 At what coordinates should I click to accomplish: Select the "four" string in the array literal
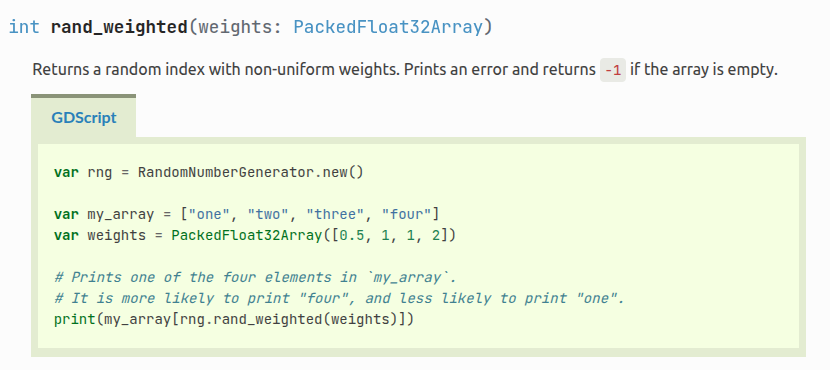(406, 214)
